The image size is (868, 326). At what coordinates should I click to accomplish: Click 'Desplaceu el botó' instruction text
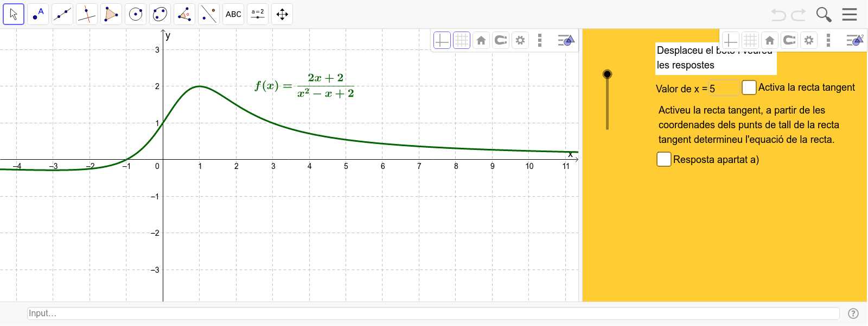(715, 58)
